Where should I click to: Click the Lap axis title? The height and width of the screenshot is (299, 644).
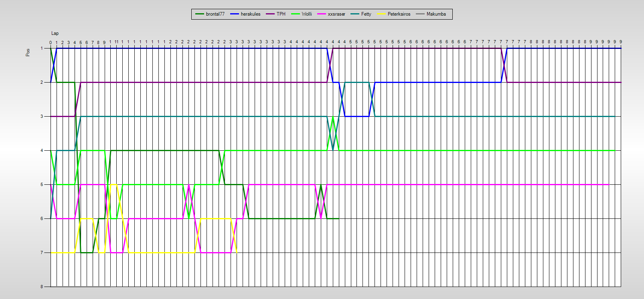click(x=55, y=33)
